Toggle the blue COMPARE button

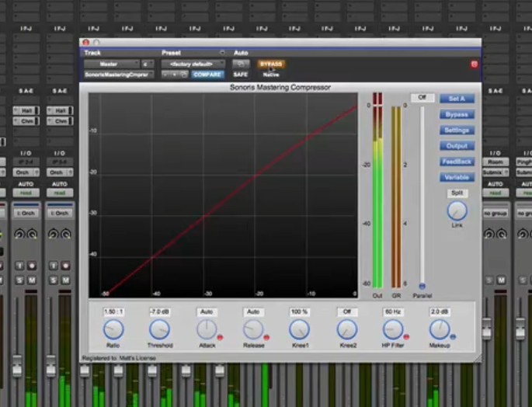click(x=207, y=75)
